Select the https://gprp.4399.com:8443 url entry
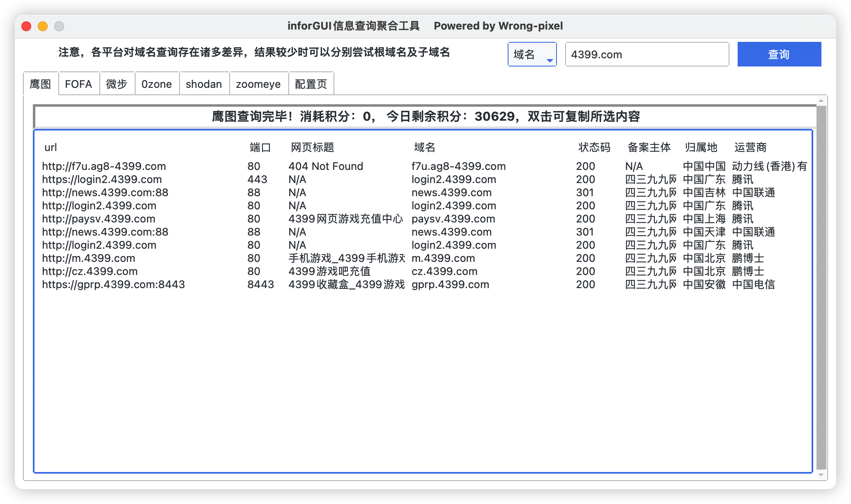851x504 pixels. click(x=113, y=284)
